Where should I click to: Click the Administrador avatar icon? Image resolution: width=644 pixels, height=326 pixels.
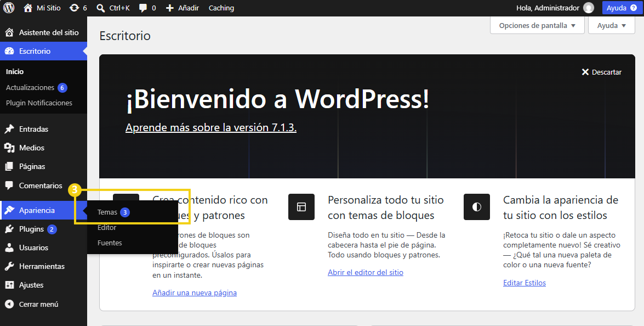coord(589,8)
